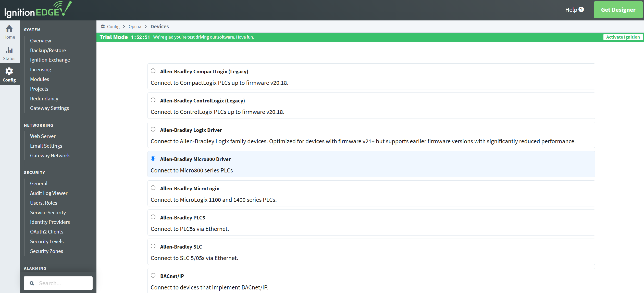Click the search magnifier icon

tap(32, 283)
